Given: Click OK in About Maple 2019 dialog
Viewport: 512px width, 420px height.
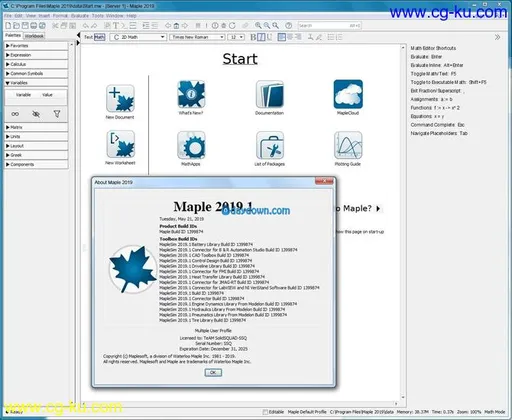Looking at the screenshot, I should 213,372.
